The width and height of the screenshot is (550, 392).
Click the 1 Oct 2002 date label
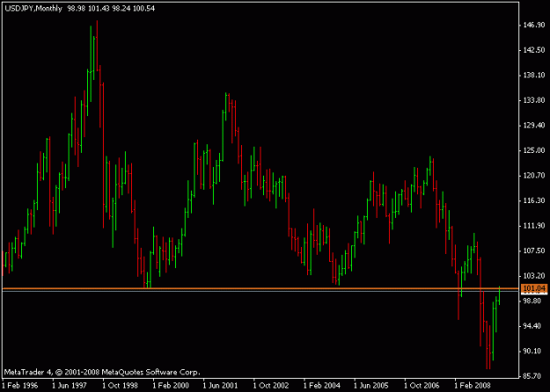[271, 385]
